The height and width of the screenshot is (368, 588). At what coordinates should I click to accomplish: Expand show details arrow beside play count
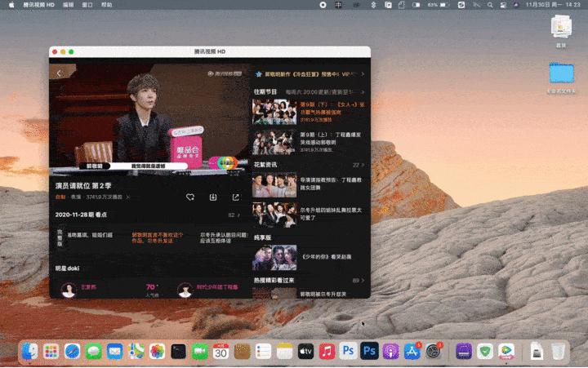[128, 197]
